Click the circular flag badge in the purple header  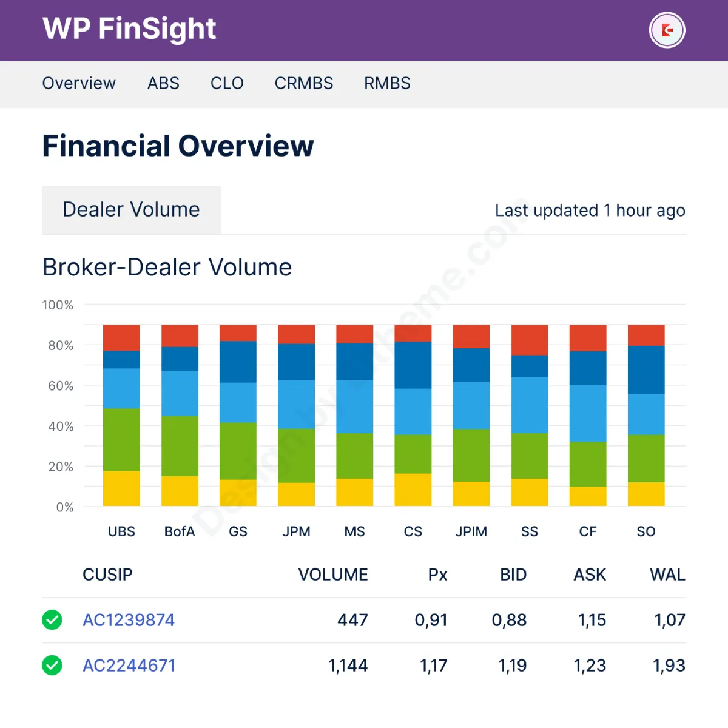click(x=666, y=30)
